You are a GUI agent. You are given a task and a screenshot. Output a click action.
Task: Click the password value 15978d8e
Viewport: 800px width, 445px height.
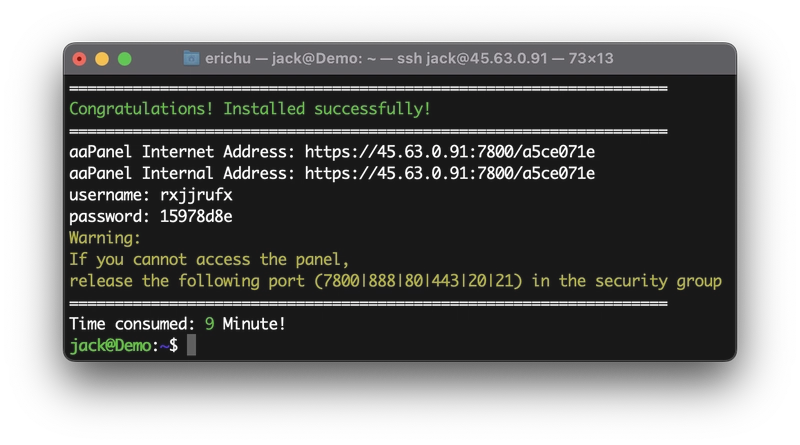click(x=196, y=216)
